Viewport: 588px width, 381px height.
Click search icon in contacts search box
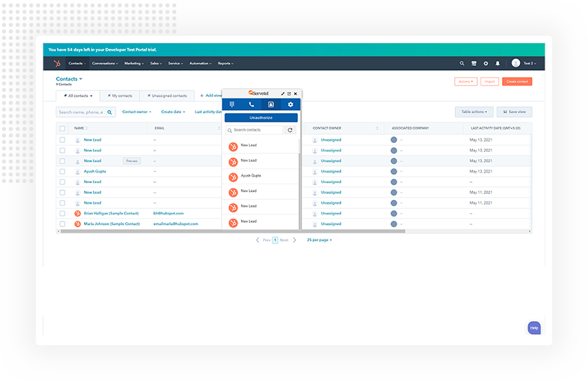[x=109, y=112]
